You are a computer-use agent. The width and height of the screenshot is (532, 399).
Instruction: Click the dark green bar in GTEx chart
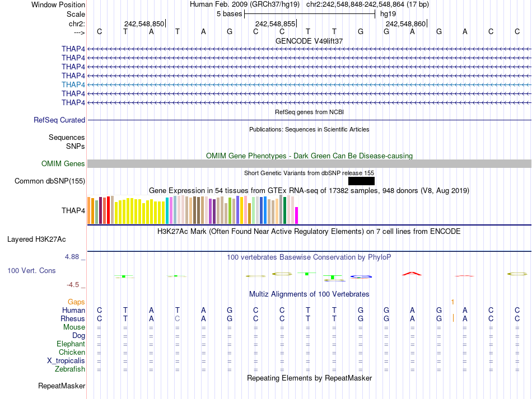point(284,210)
